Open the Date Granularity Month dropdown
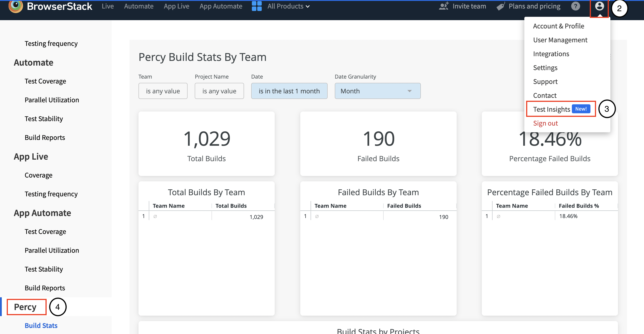 [377, 91]
